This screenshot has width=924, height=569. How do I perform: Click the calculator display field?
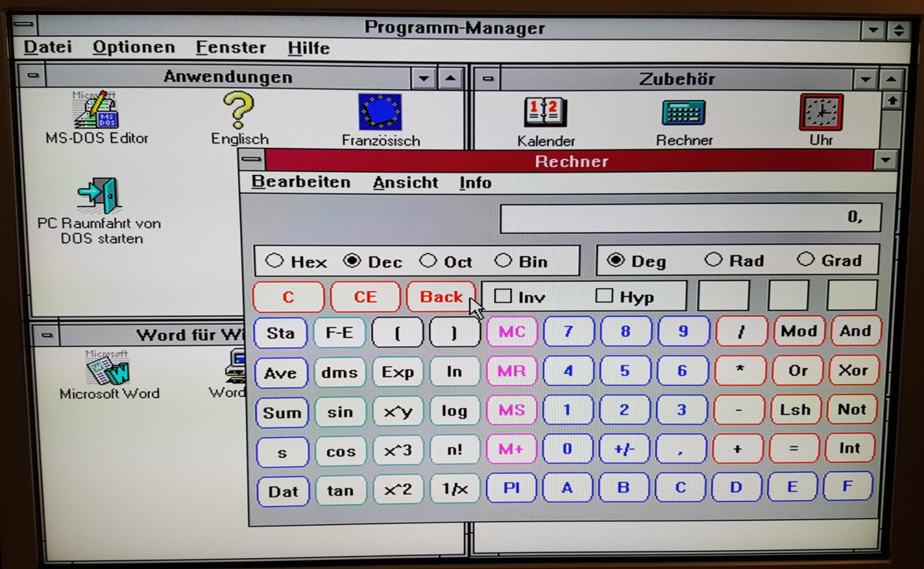point(691,218)
